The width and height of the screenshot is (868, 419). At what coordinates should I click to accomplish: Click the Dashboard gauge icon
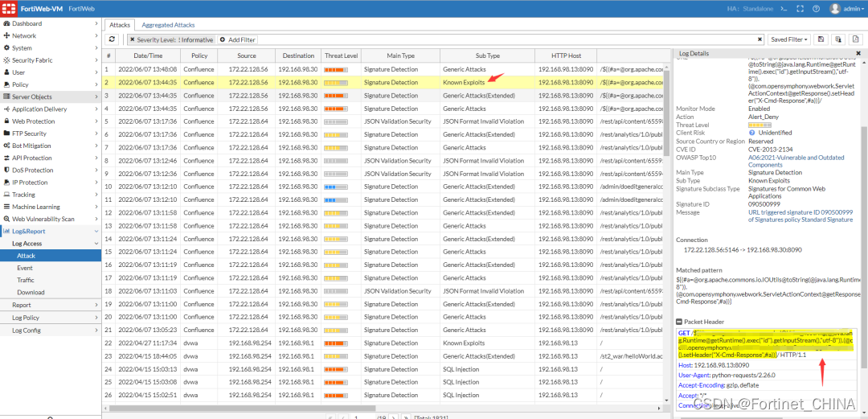[6, 24]
